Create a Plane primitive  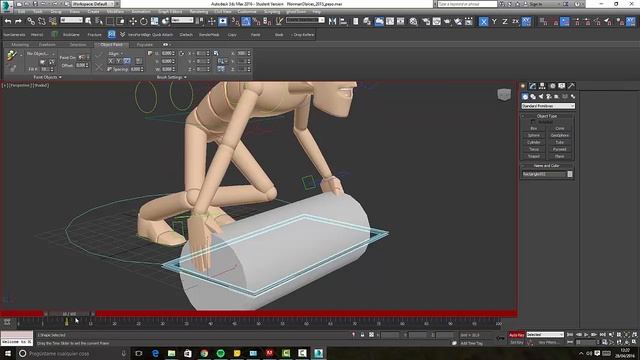coord(560,156)
